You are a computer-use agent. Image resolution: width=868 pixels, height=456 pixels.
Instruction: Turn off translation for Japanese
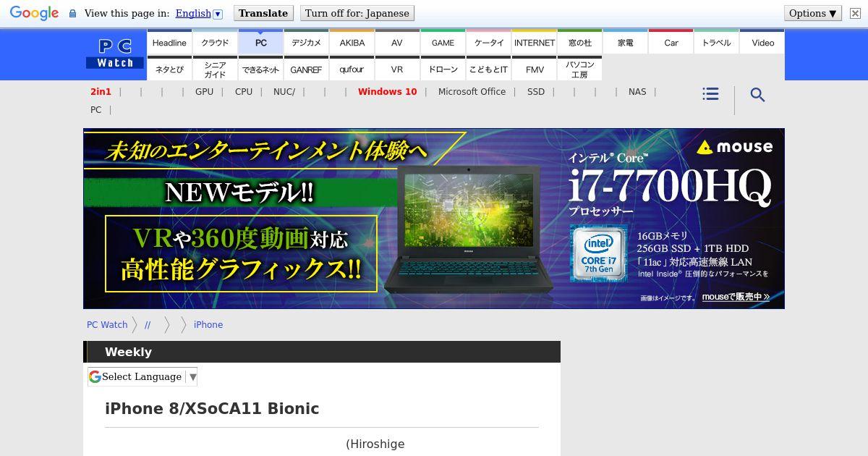click(357, 13)
